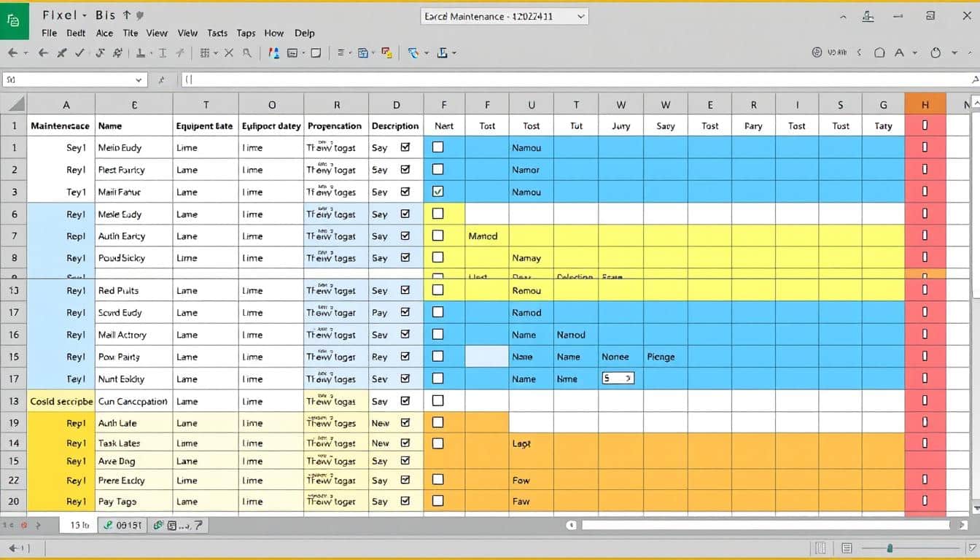Viewport: 980px width, 560px height.
Task: Switch to the 05151 sheet tab
Action: point(123,525)
